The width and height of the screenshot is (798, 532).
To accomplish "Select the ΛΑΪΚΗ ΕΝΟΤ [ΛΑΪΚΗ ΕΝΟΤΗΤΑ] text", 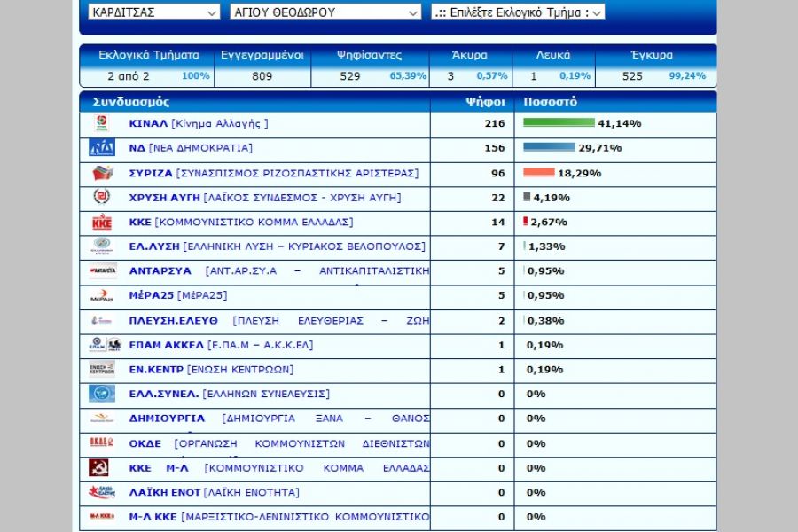I will 215,493.
